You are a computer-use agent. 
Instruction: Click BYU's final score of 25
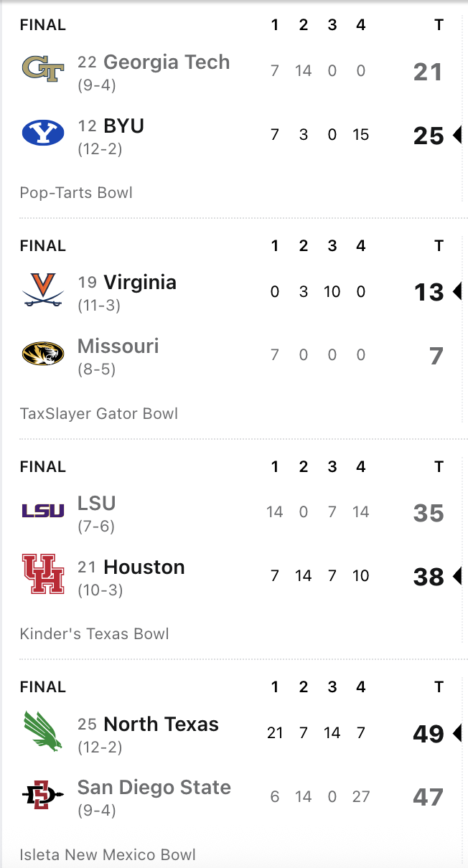pyautogui.click(x=429, y=135)
